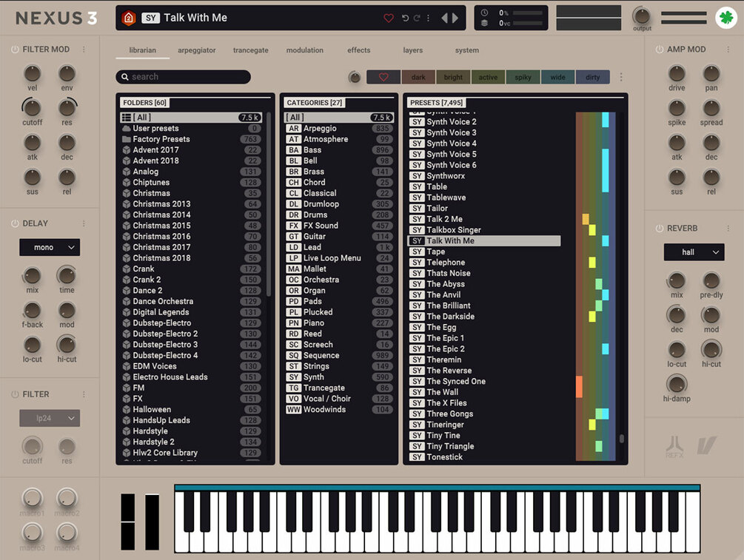The width and height of the screenshot is (744, 560).
Task: Select the Dubstep-Electro 3 folder
Action: point(191,344)
